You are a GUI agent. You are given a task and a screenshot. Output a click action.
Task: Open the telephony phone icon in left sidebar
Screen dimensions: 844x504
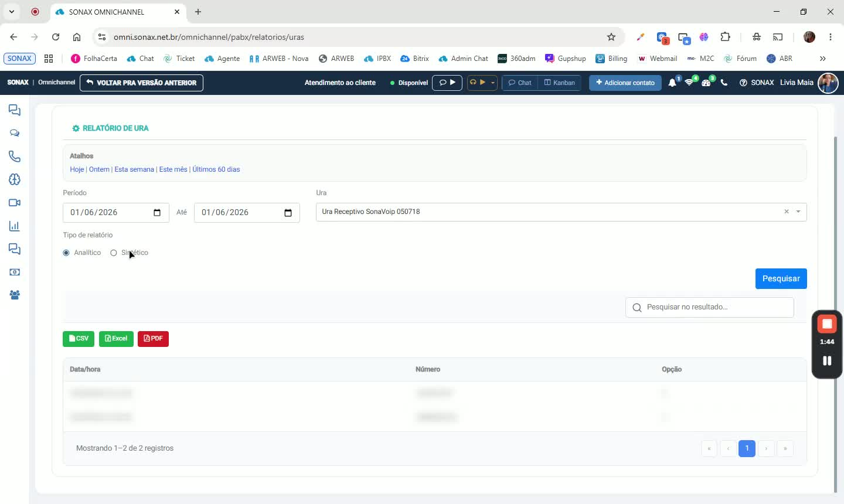pyautogui.click(x=15, y=156)
